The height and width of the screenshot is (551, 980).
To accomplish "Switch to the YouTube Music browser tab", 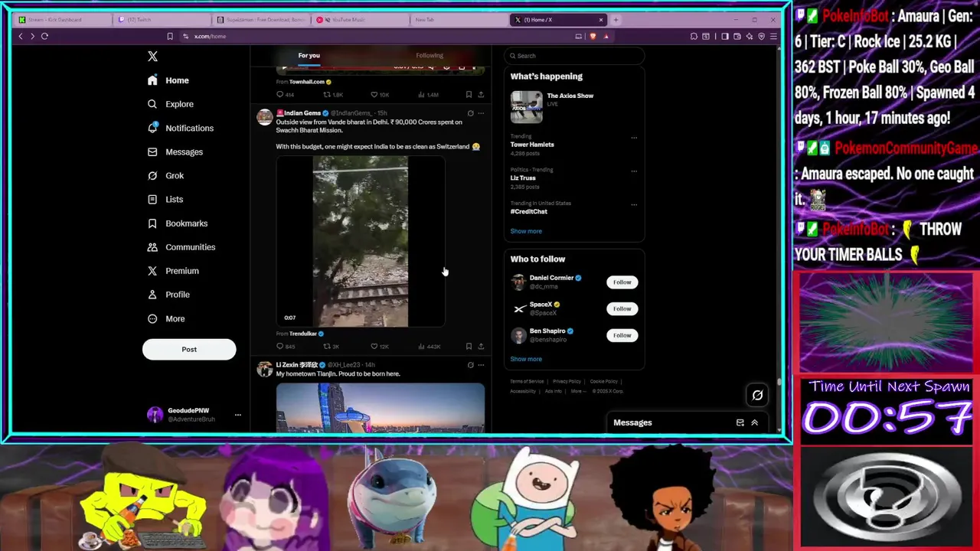I will 361,20.
